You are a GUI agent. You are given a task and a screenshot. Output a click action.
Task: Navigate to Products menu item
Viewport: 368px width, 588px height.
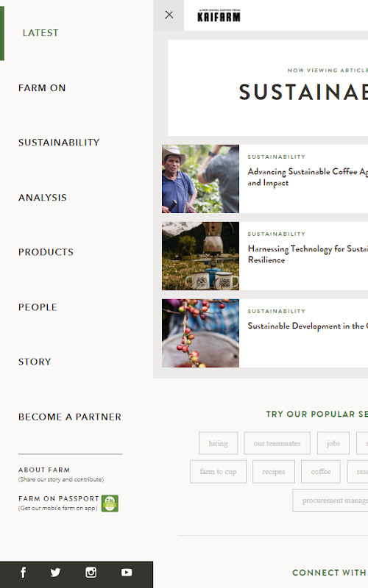pos(46,252)
